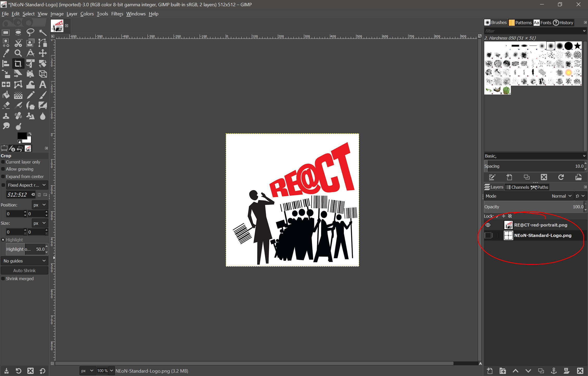588x376 pixels.
Task: Enable Expand from center checkbox
Action: [3, 177]
